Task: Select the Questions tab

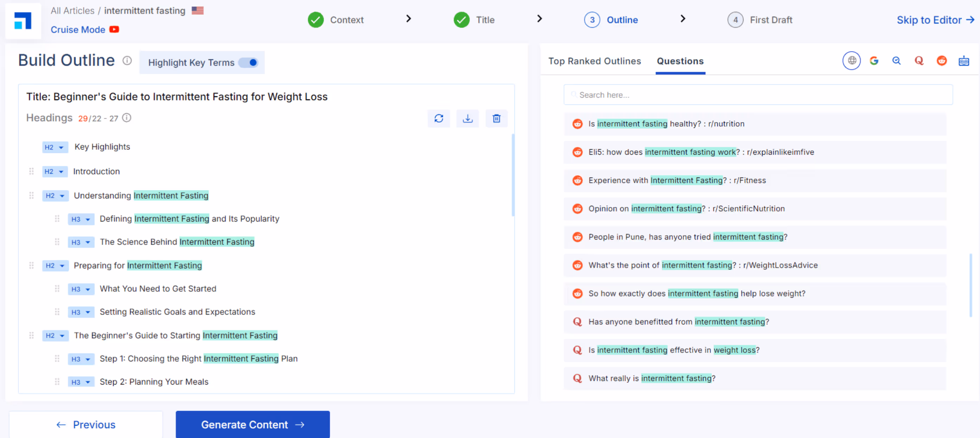Action: 680,61
